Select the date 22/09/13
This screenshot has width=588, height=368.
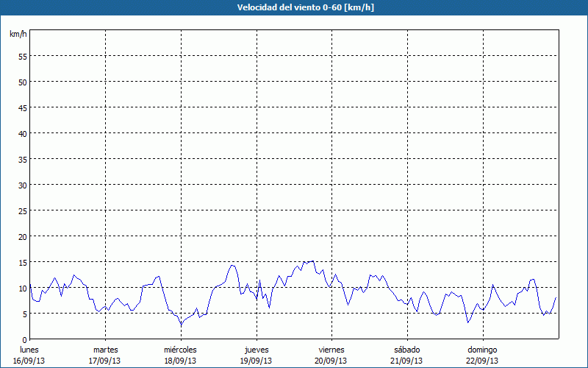482,361
